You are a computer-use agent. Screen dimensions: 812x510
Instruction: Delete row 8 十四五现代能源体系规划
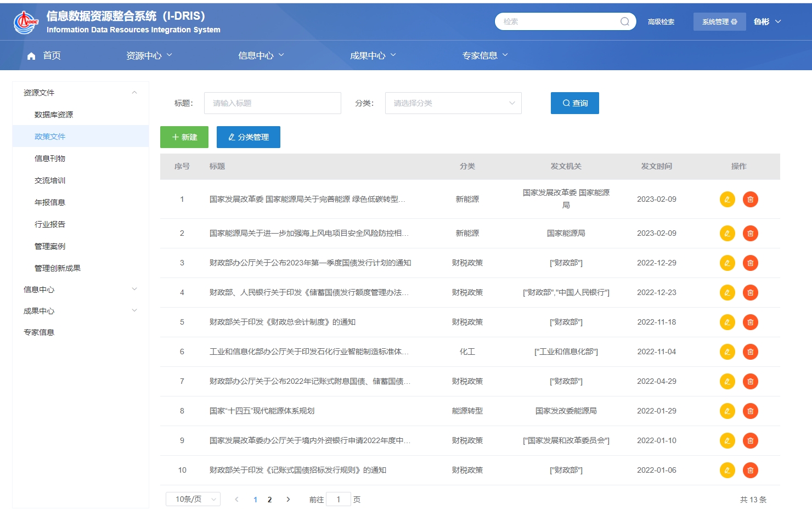click(750, 411)
